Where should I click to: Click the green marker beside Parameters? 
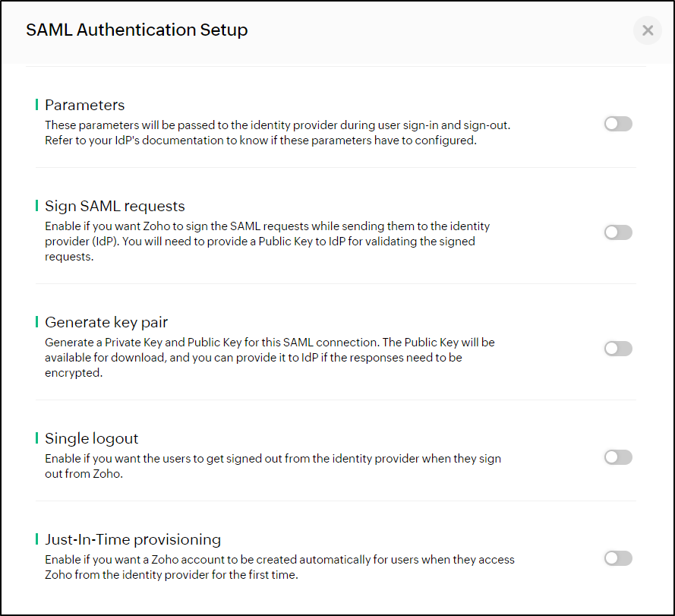36,105
